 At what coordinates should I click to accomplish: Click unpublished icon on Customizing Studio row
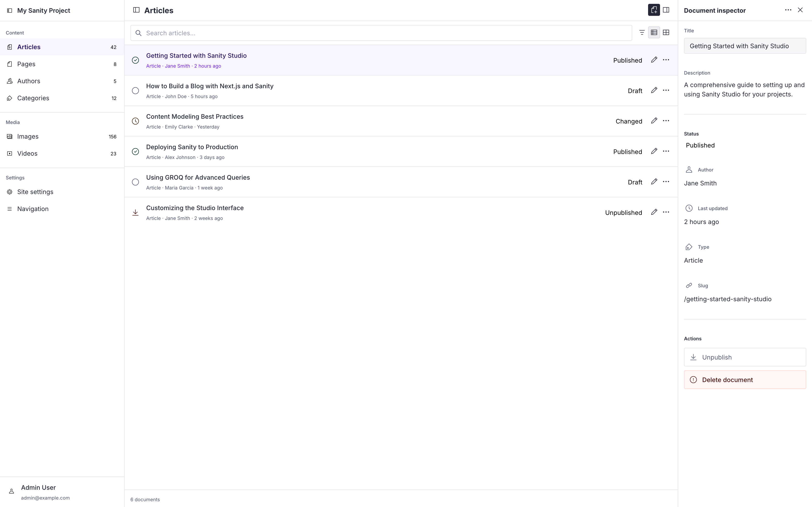(135, 212)
